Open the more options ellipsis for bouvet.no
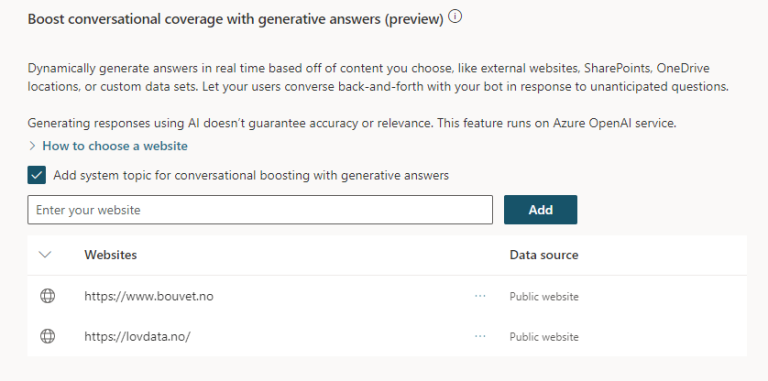Screen dimensions: 768x381 click(480, 296)
